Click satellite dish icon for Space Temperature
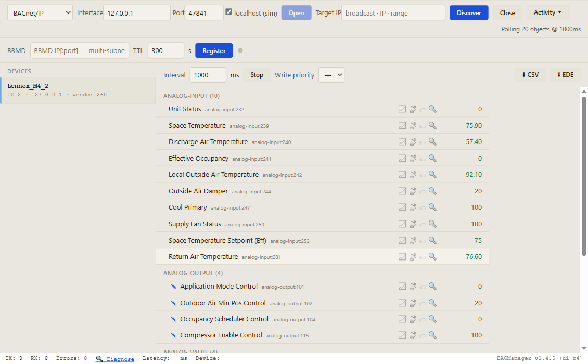This screenshot has height=364, width=588. tap(413, 126)
